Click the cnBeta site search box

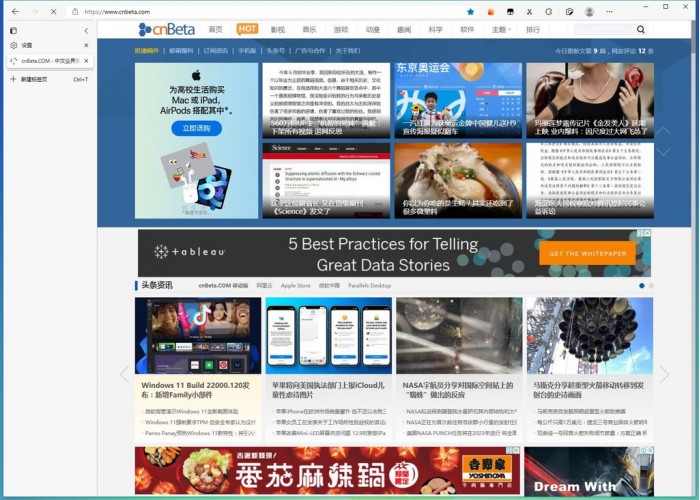604,29
